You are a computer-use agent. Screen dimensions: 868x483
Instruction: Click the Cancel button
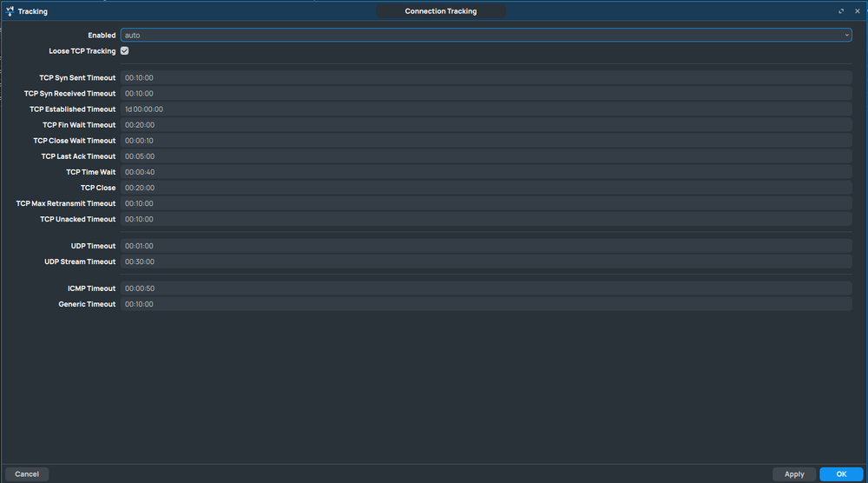pos(27,474)
